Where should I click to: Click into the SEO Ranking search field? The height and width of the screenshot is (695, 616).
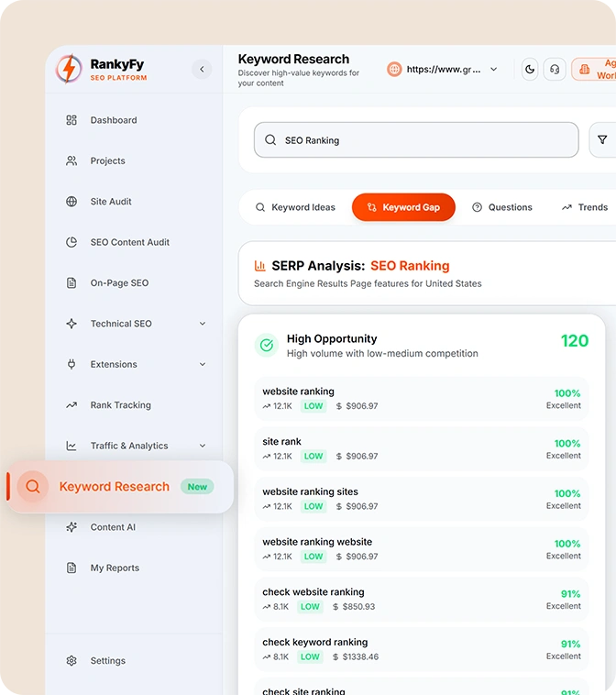(x=416, y=140)
